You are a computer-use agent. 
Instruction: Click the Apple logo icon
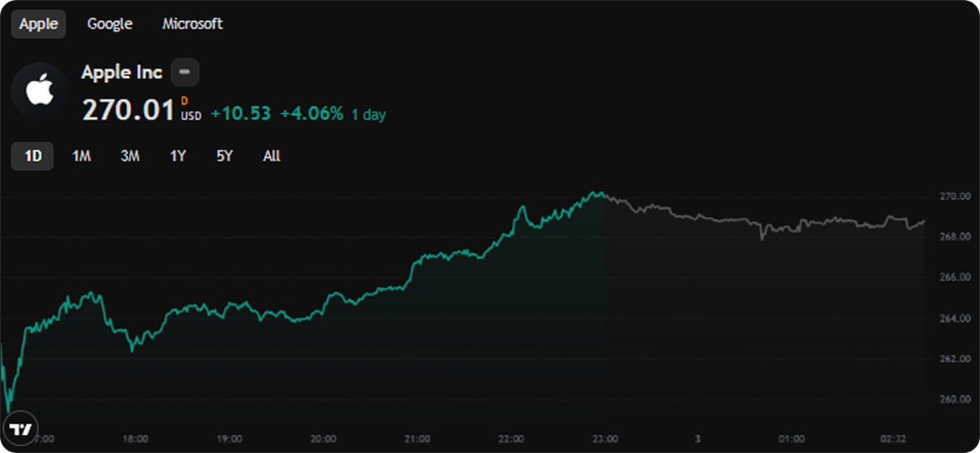(x=40, y=91)
